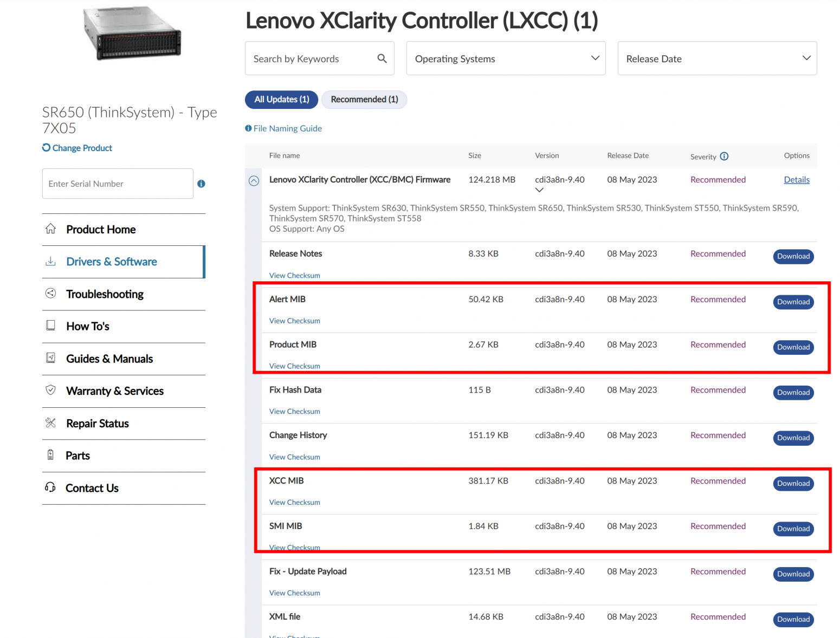
Task: View Checksum for XCC MIB
Action: click(x=295, y=503)
